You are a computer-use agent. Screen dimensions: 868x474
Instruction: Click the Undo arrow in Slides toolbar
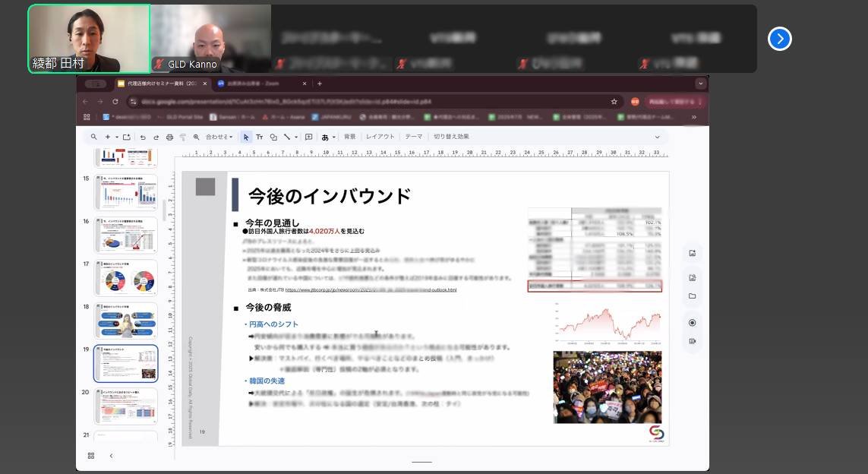click(142, 137)
